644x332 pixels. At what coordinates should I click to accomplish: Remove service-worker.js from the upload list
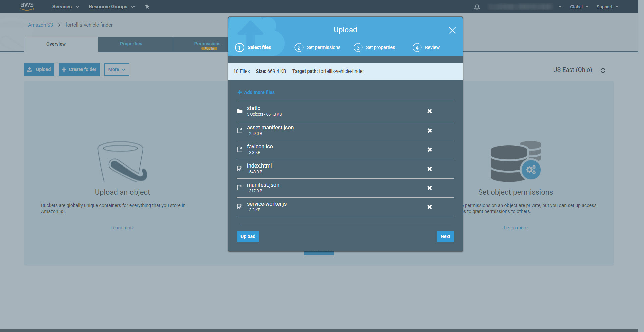tap(429, 207)
